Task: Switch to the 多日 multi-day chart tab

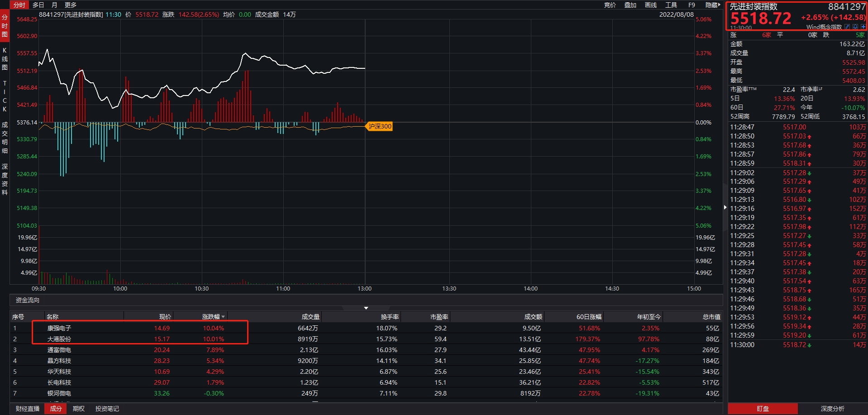Action: pyautogui.click(x=38, y=5)
